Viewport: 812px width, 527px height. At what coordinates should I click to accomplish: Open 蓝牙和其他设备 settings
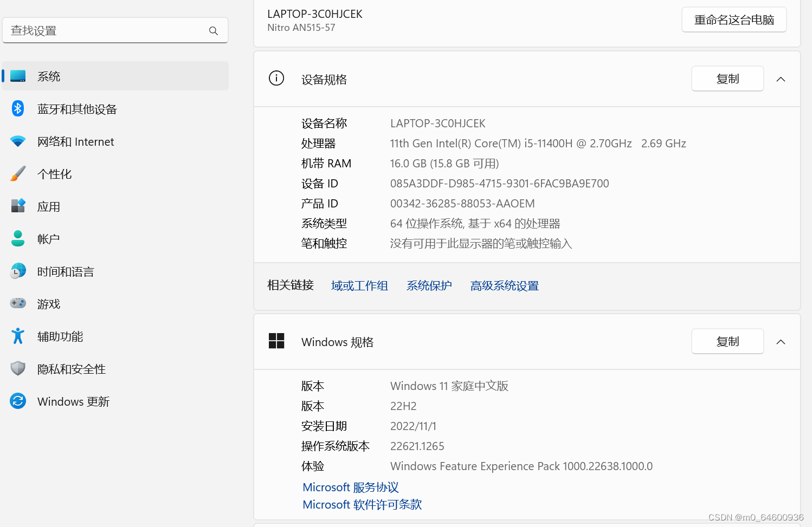point(115,108)
